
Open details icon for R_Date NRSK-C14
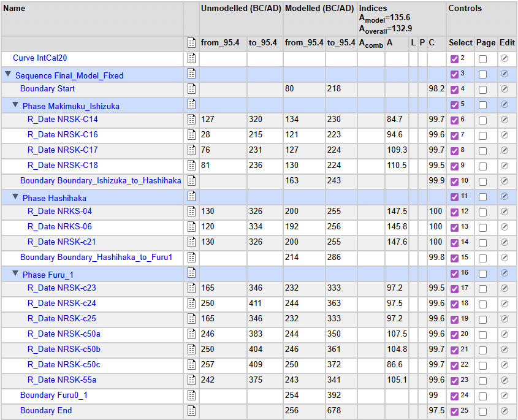coord(191,120)
